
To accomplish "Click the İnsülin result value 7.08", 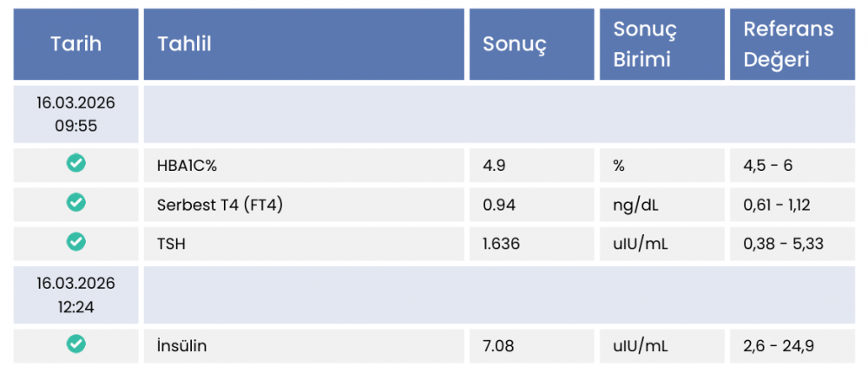I will click(x=498, y=346).
